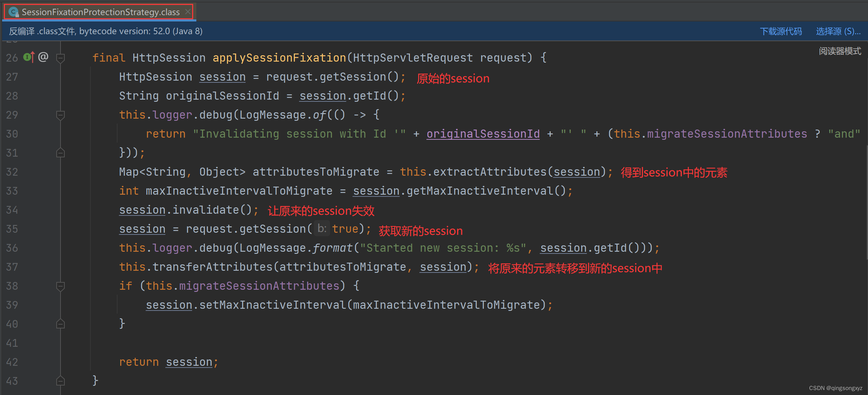Click migrateSessionAttributes on line 38
Screen dimensions: 868x395
click(259, 286)
